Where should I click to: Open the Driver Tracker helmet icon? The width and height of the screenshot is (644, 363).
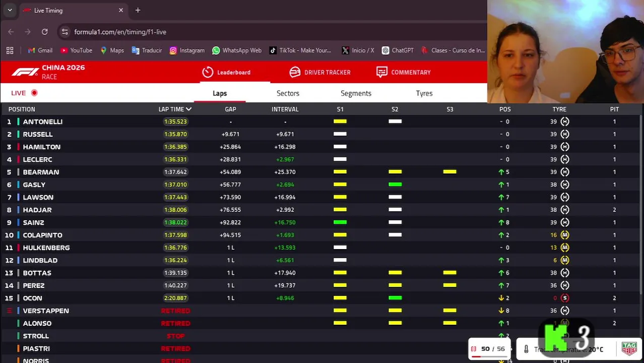coord(295,72)
